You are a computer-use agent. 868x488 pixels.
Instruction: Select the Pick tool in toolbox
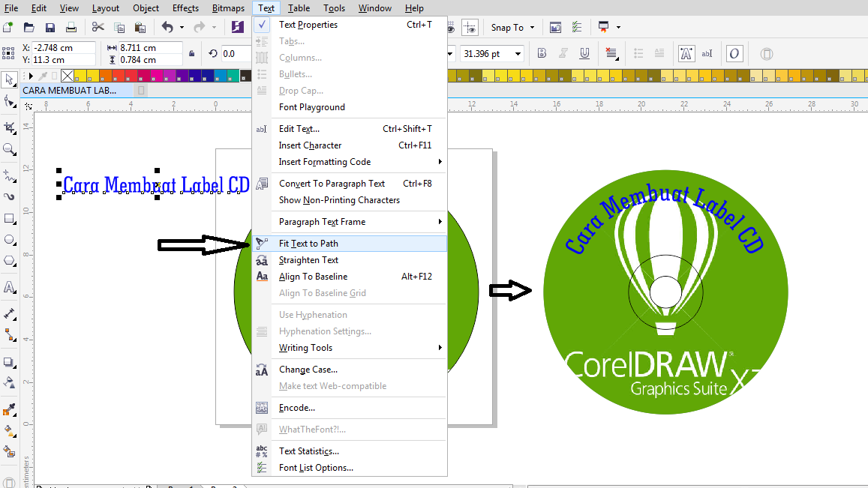(9, 79)
